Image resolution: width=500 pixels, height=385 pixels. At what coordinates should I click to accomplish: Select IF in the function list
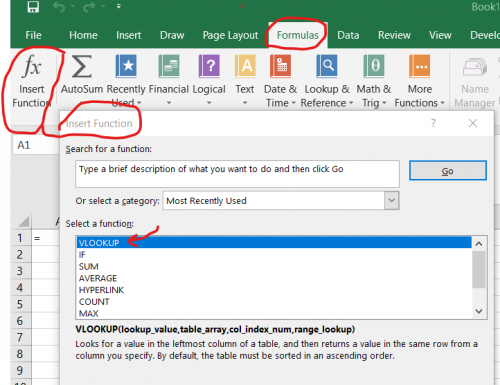tap(274, 255)
